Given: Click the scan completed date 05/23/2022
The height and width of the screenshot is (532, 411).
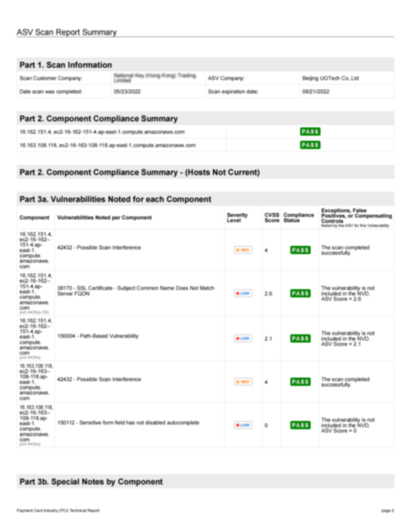Looking at the screenshot, I should tap(127, 92).
